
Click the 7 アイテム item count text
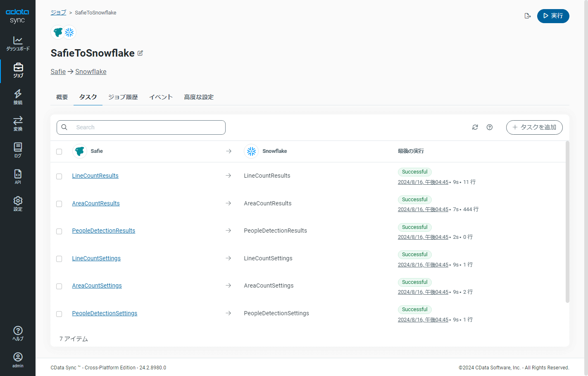(74, 339)
